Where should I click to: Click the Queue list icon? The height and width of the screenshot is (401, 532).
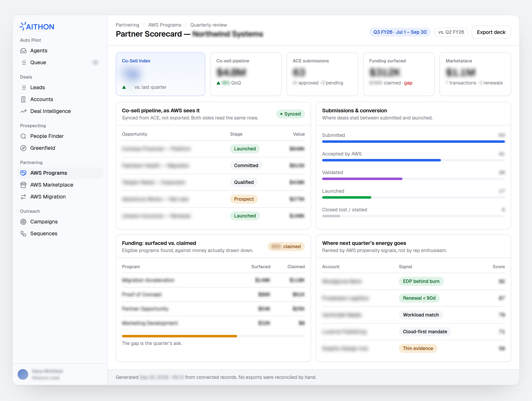24,63
